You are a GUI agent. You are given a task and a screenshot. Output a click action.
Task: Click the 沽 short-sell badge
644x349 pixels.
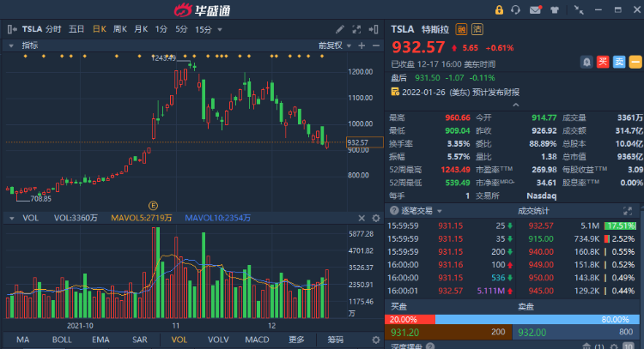pyautogui.click(x=477, y=29)
